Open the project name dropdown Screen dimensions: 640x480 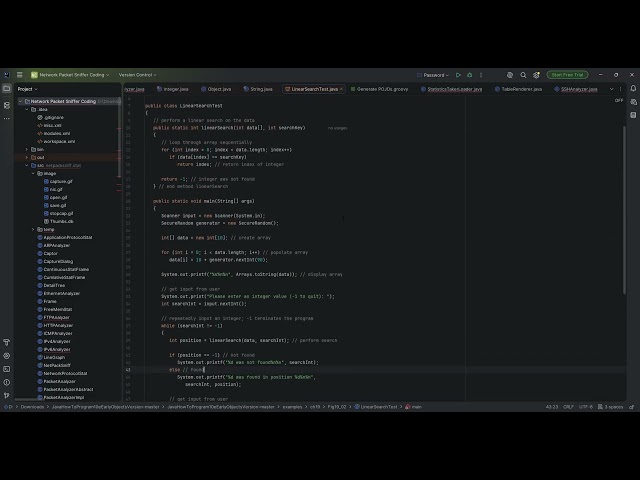pyautogui.click(x=71, y=75)
